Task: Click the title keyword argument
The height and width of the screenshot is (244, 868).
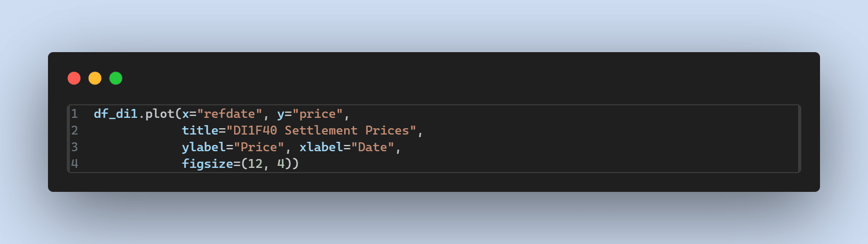Action: tap(200, 130)
